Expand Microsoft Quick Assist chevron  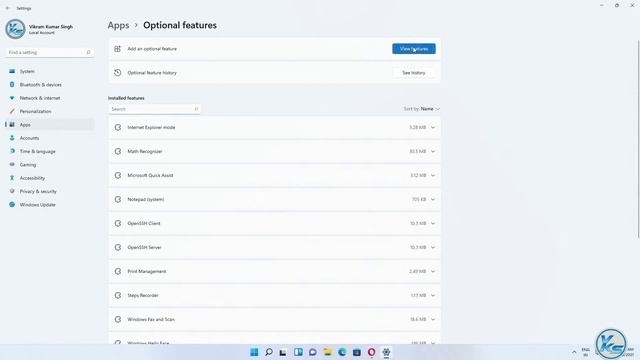(x=433, y=176)
